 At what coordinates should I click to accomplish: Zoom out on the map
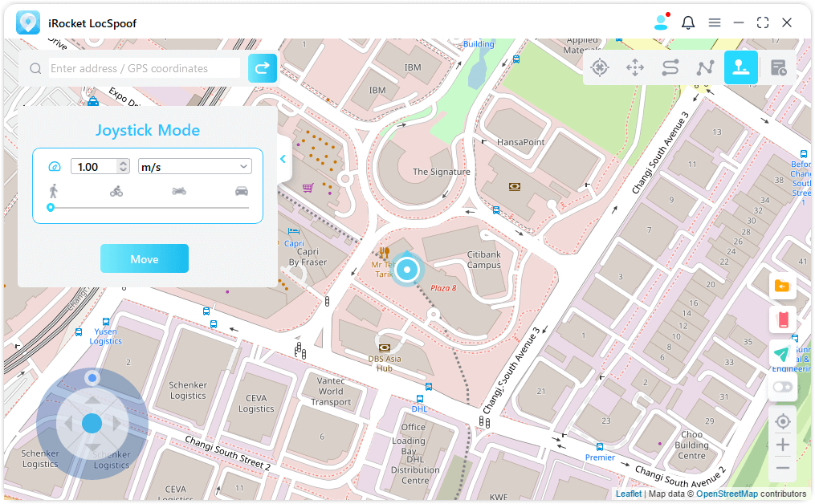tap(783, 468)
